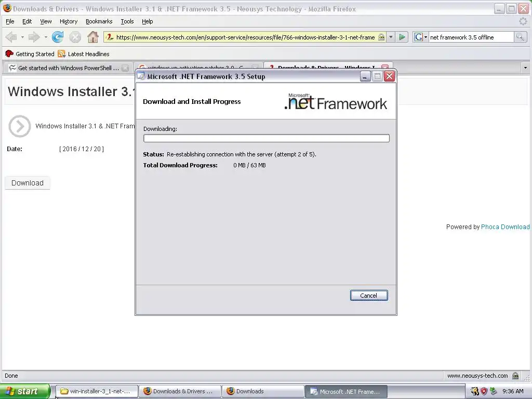This screenshot has width=532, height=399.
Task: Minimize the .NET Framework 3.5 Setup dialog
Action: (x=365, y=77)
